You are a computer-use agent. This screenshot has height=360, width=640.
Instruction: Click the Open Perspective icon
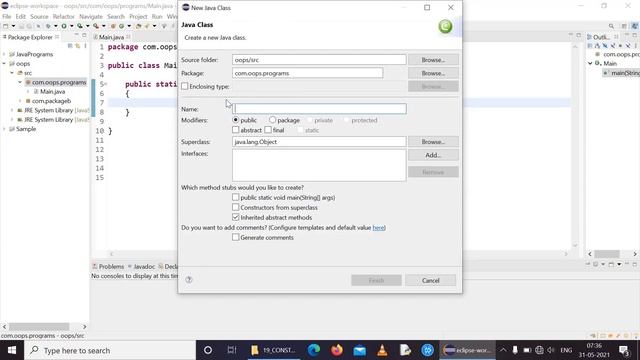tap(624, 26)
